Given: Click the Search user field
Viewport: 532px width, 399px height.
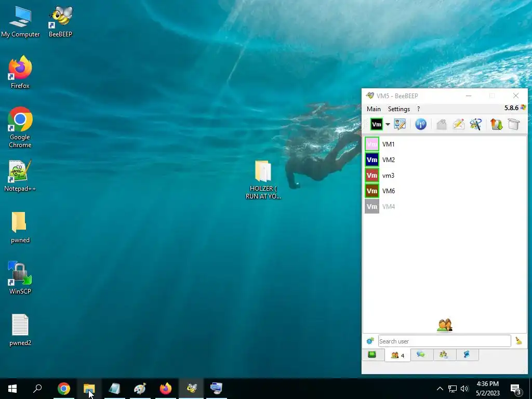Looking at the screenshot, I should coord(445,341).
